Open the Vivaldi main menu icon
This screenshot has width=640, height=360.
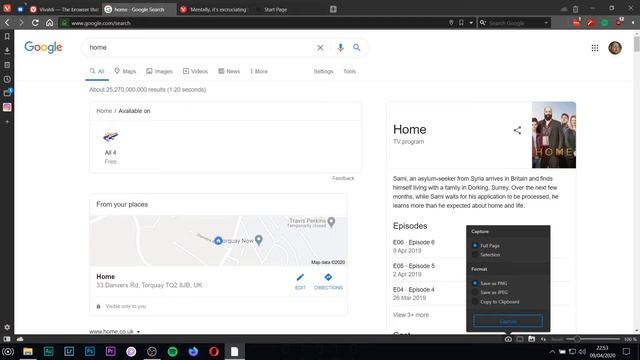pyautogui.click(x=7, y=9)
